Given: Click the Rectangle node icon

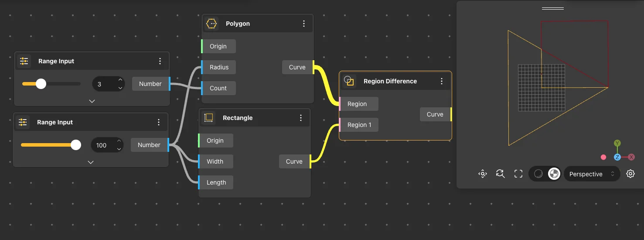Looking at the screenshot, I should (208, 118).
